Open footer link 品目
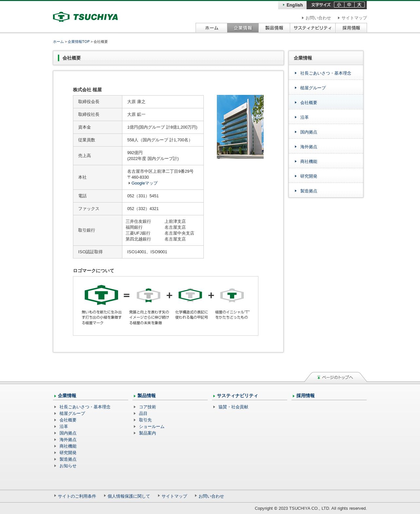Image resolution: width=420 pixels, height=514 pixels. (x=143, y=414)
